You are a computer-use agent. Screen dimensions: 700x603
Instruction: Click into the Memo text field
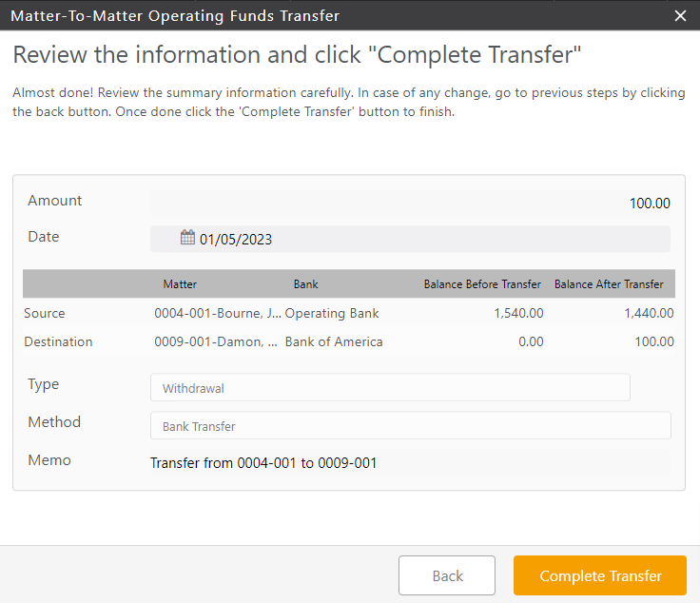click(x=410, y=463)
